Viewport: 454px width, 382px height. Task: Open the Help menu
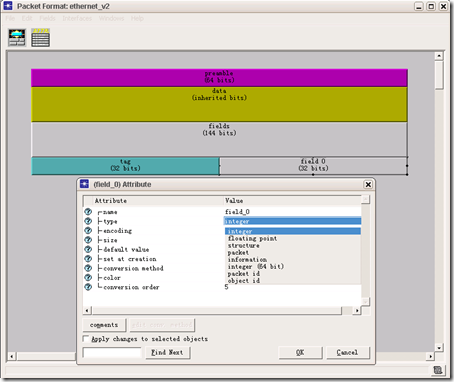(137, 18)
